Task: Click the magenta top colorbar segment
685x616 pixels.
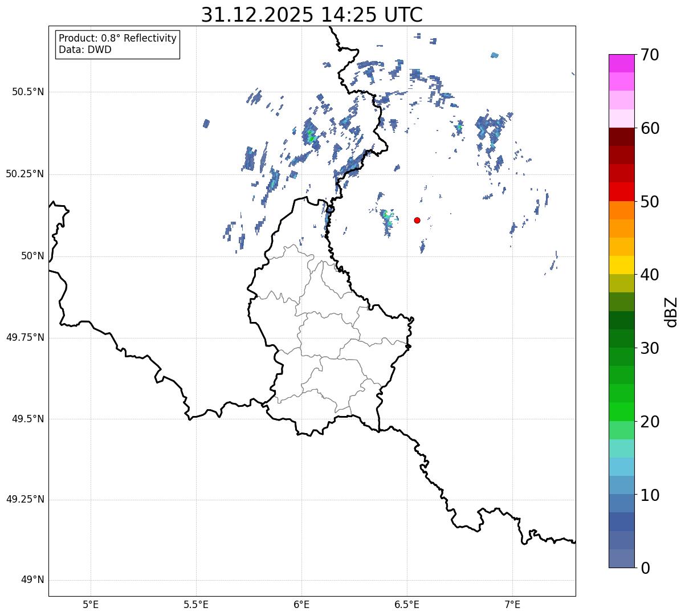Action: (622, 63)
